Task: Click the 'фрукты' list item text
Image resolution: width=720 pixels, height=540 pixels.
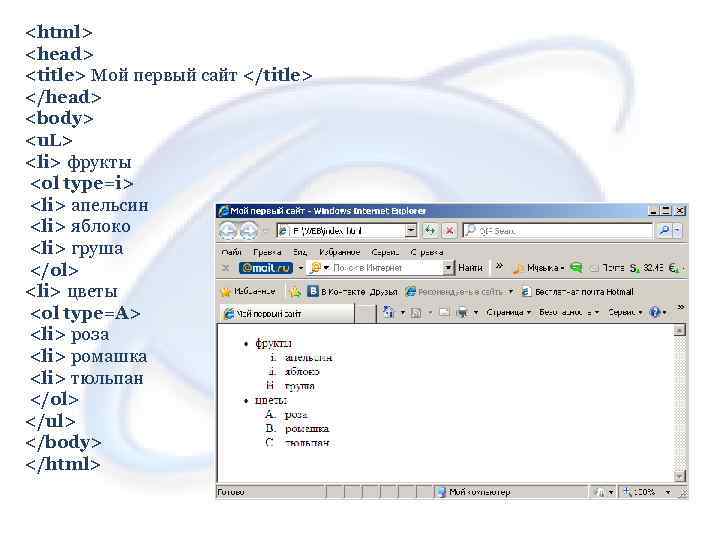Action: pyautogui.click(x=274, y=343)
